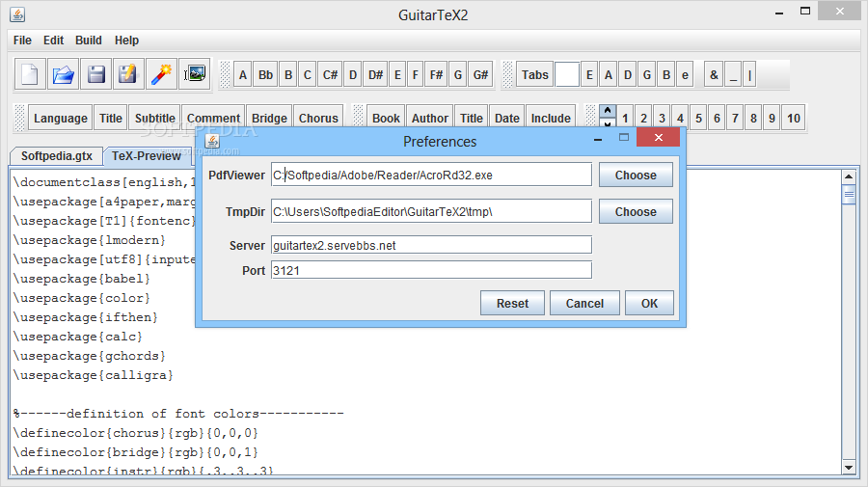Click the Java icon in Preferences title bar
This screenshot has width=868, height=487.
coord(212,141)
